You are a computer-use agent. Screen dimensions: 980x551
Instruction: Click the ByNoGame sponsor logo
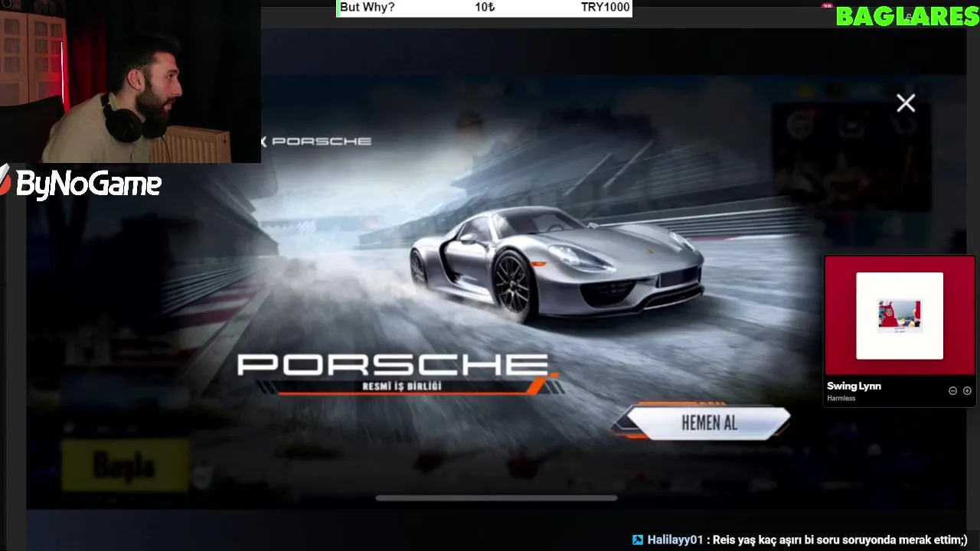tap(81, 183)
